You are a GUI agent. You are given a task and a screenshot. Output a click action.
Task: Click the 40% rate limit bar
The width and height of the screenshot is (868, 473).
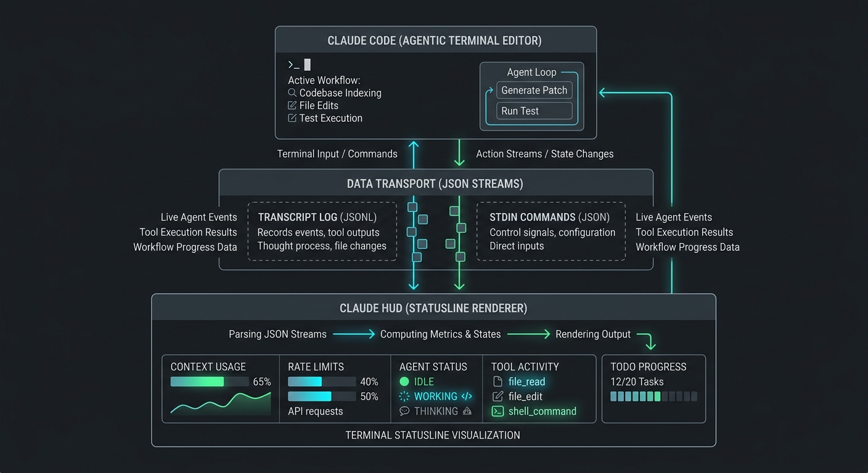[322, 382]
